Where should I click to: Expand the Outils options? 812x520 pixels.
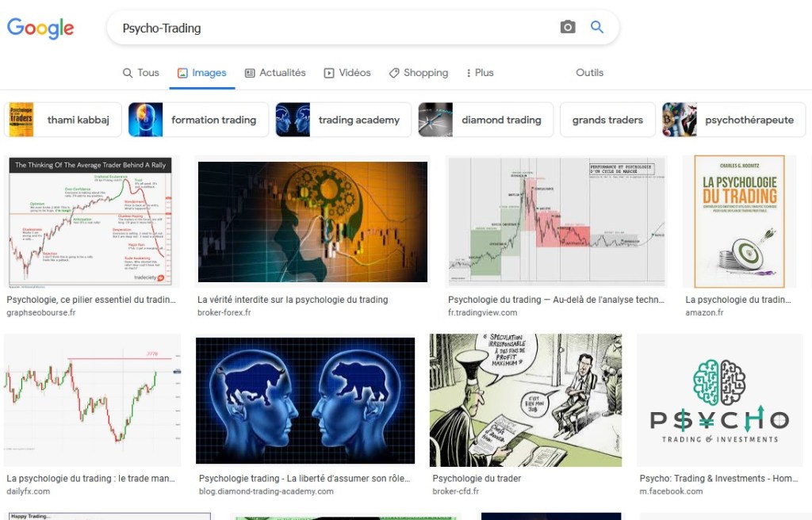coord(589,72)
